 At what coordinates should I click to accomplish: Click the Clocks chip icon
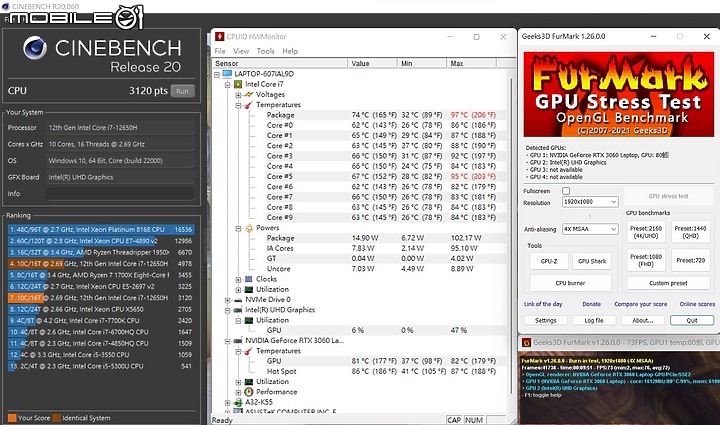pos(249,279)
